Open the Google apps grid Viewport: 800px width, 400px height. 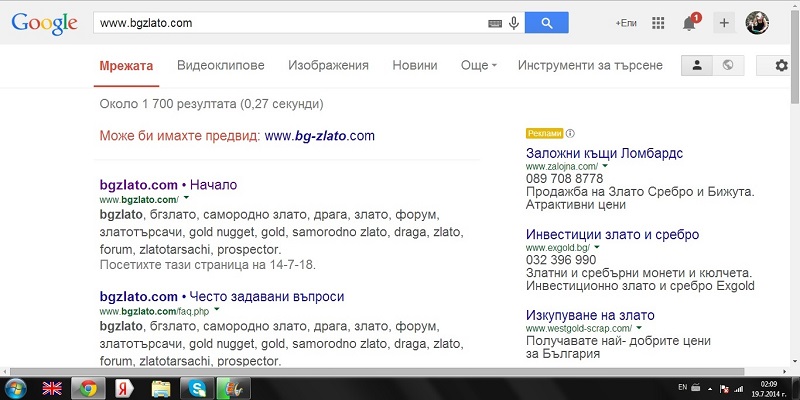pos(658,23)
